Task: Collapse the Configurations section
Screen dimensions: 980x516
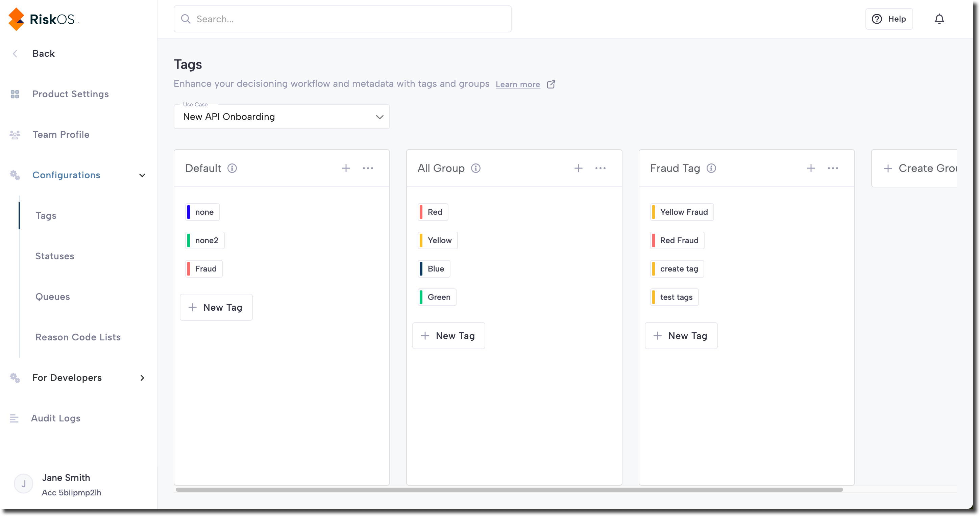Action: (x=142, y=175)
